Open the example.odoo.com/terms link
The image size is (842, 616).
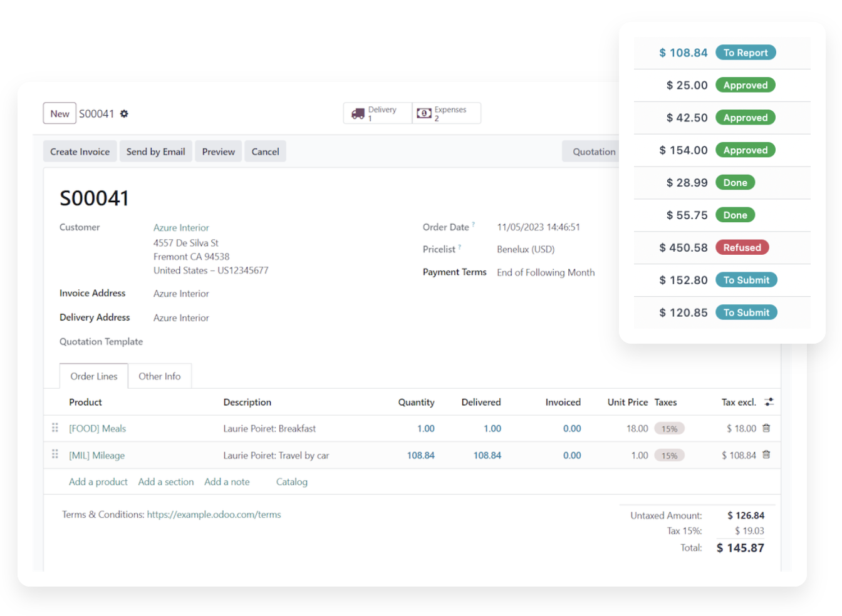click(x=214, y=515)
